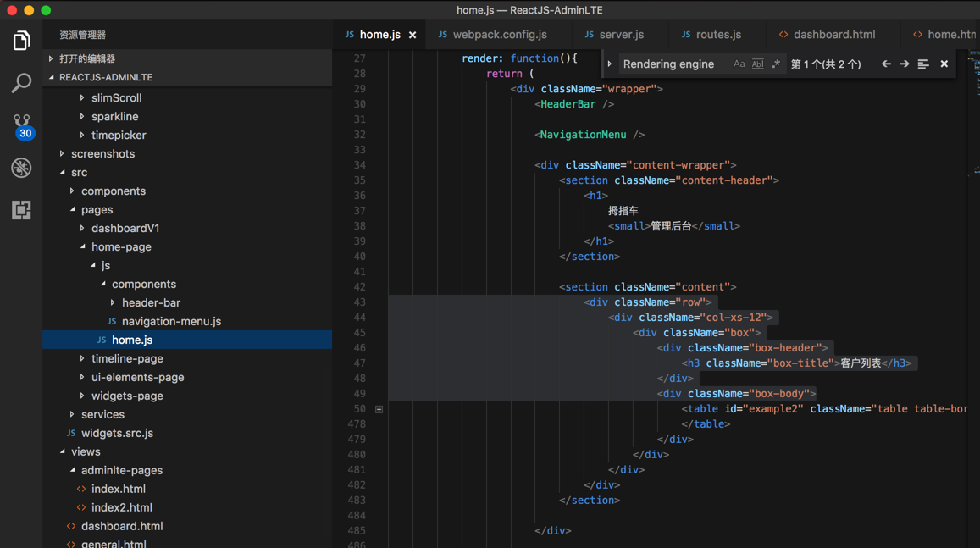Go to next match in find widget

pos(905,64)
